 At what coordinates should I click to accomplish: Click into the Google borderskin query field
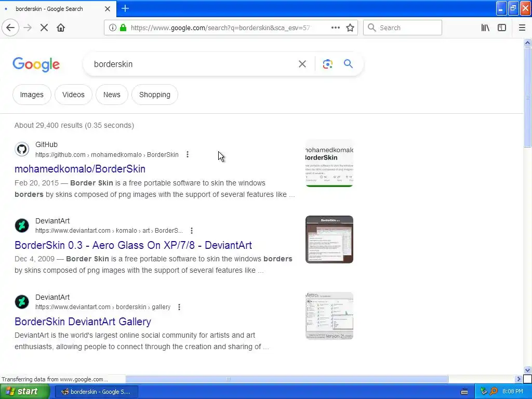click(192, 64)
